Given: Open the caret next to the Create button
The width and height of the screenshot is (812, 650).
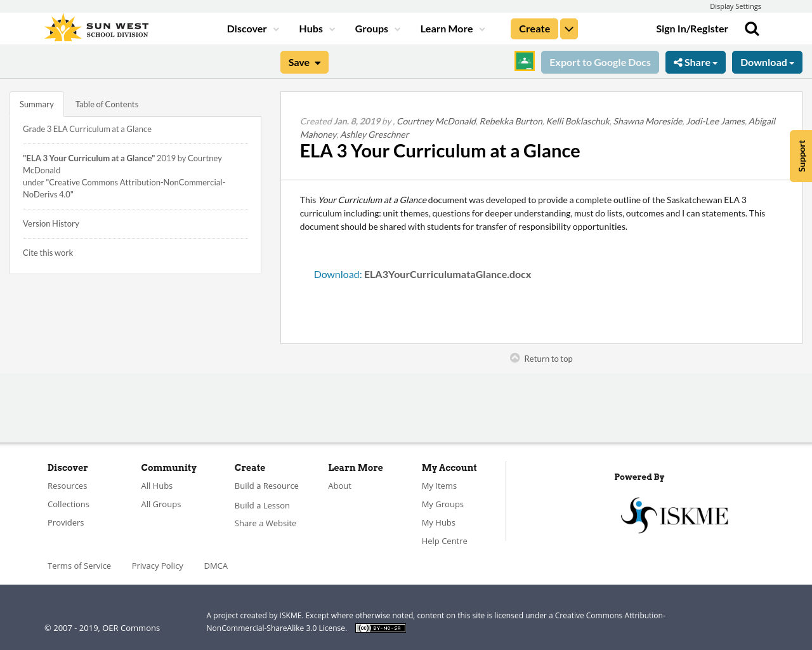Looking at the screenshot, I should click(x=568, y=27).
